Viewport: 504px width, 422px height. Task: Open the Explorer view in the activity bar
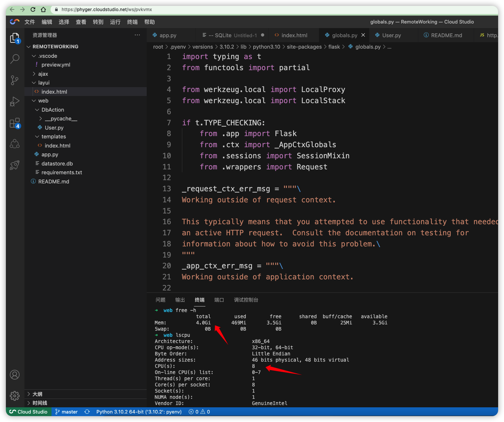tap(15, 38)
